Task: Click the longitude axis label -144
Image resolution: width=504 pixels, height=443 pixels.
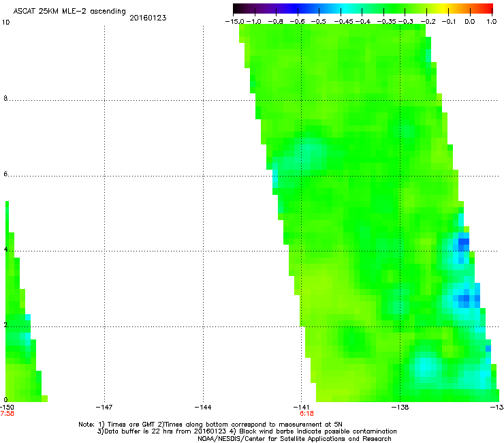Action: point(203,408)
